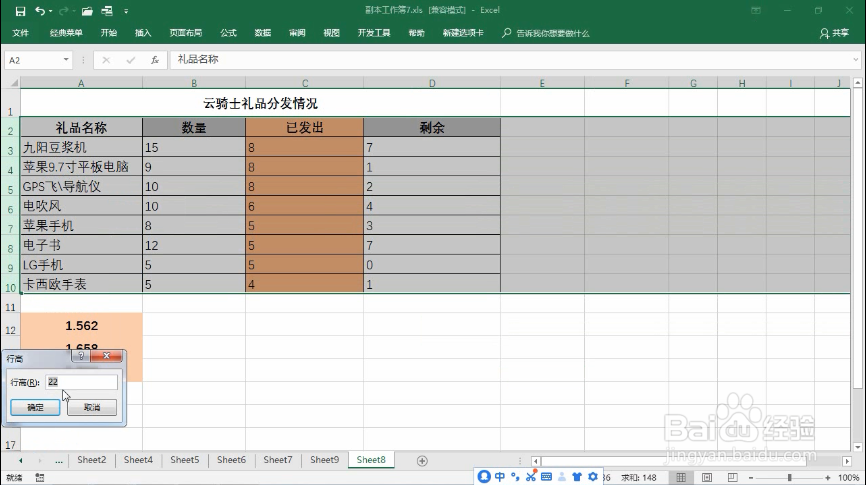Switch to the 开发工具 ribbon tab
866x485 pixels.
pos(374,33)
